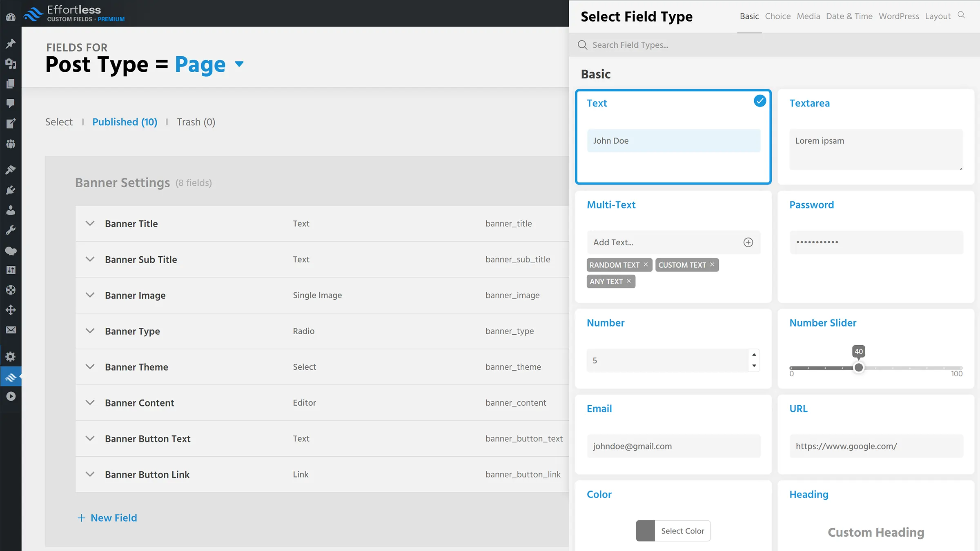The height and width of the screenshot is (551, 980).
Task: Switch to the WordPress tab
Action: [899, 16]
